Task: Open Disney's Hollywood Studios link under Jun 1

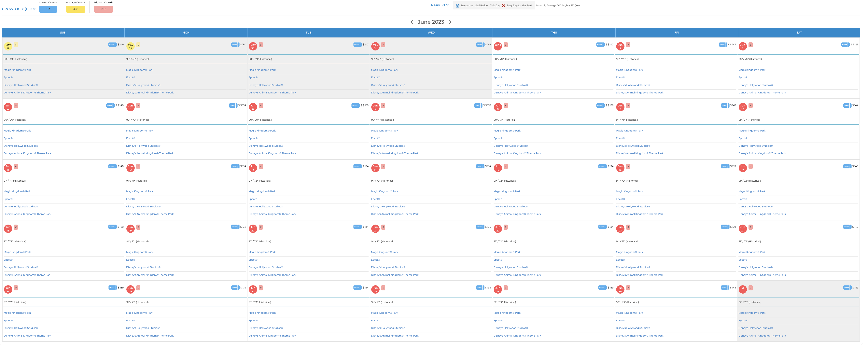Action: 511,85
